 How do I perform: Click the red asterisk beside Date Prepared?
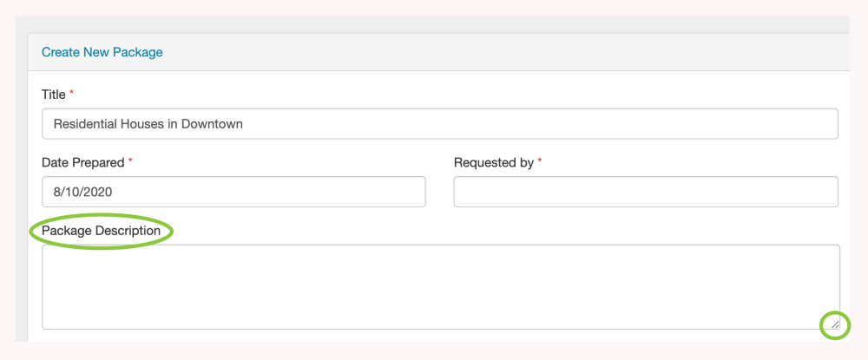pos(130,162)
